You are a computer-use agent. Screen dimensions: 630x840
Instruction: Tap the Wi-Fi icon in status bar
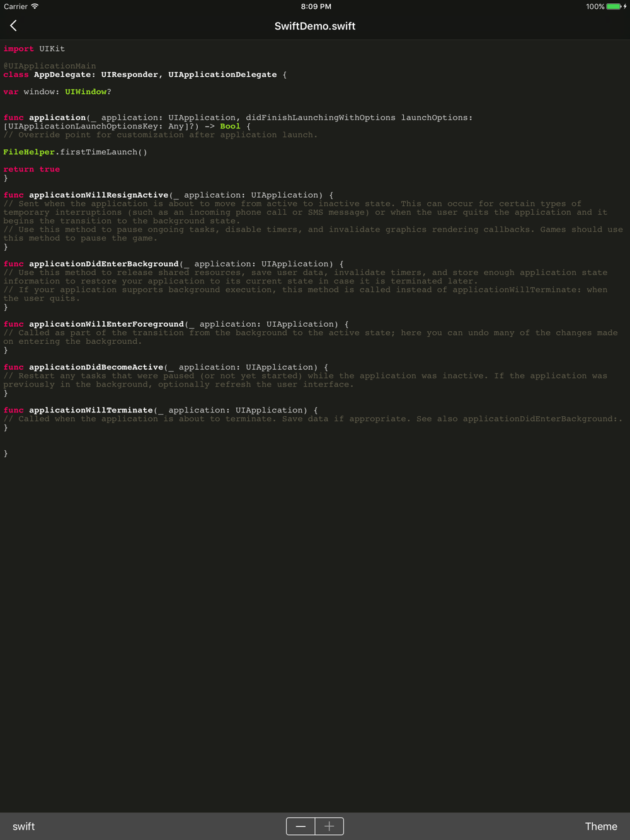tap(35, 6)
